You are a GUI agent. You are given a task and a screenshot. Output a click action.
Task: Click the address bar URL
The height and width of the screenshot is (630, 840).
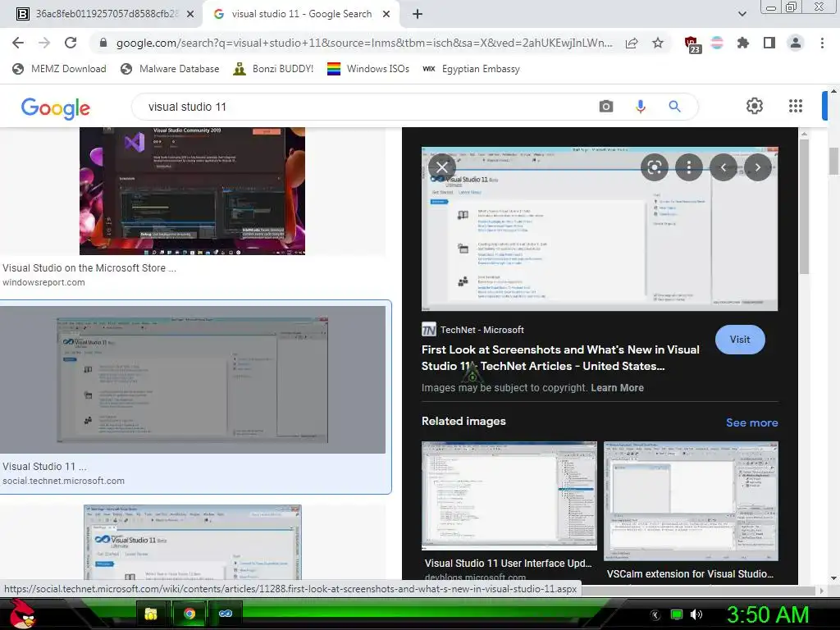pyautogui.click(x=364, y=43)
